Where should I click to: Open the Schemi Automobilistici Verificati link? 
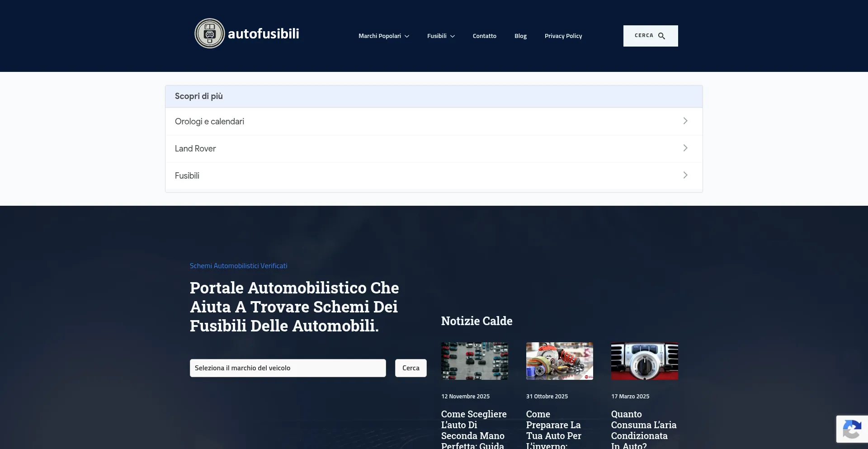coord(238,266)
